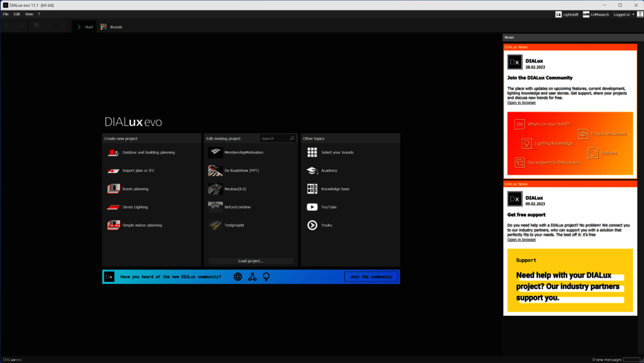
Task: Click the Load project... button
Action: pos(251,261)
